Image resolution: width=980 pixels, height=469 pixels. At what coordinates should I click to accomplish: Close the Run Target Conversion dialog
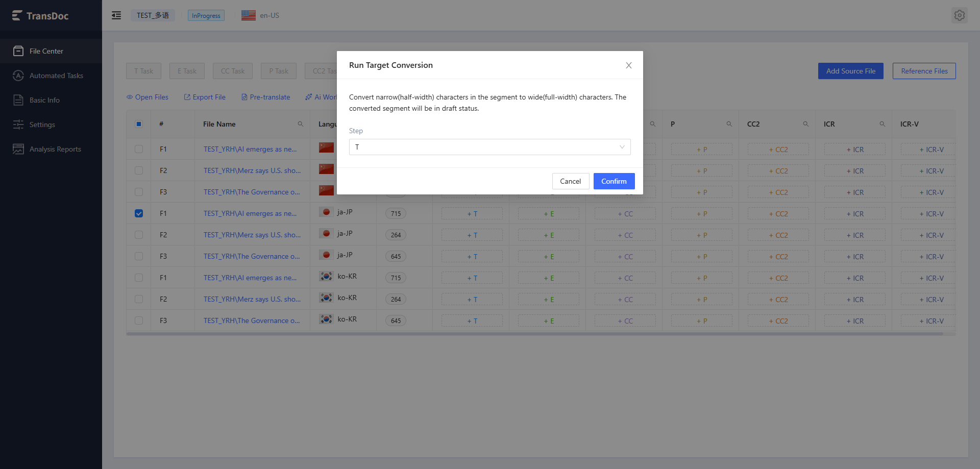629,65
